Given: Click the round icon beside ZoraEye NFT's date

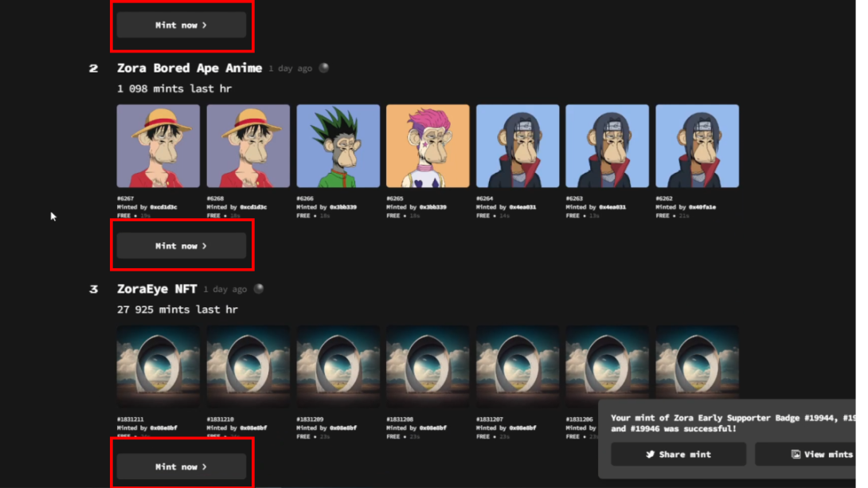Looking at the screenshot, I should 259,289.
